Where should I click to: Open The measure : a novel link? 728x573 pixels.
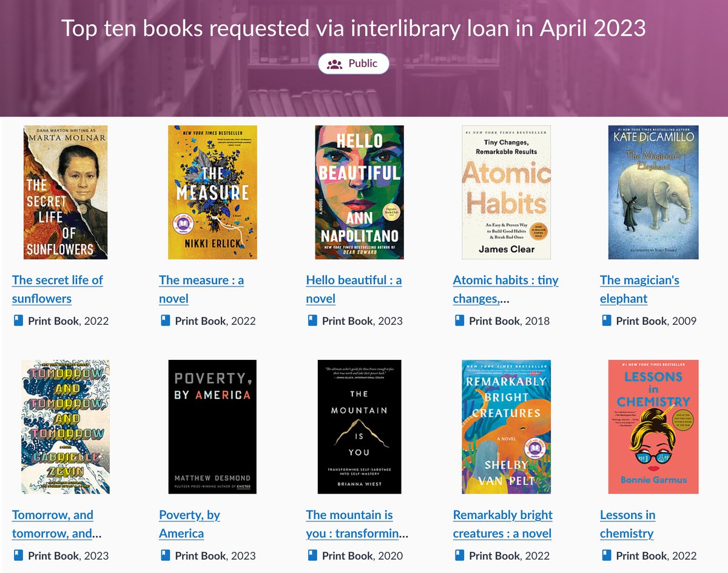coord(201,289)
